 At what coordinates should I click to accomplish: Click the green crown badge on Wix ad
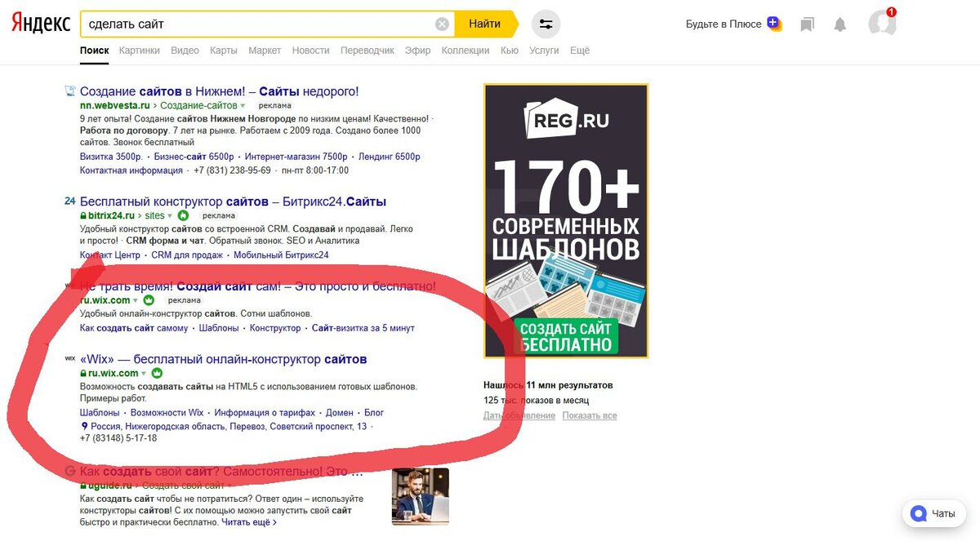(149, 300)
